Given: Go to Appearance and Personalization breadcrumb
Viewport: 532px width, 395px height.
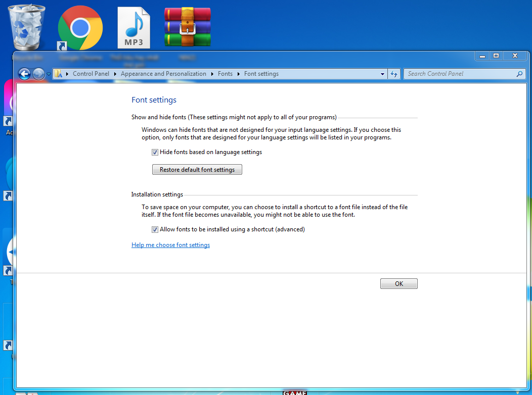Looking at the screenshot, I should point(163,74).
